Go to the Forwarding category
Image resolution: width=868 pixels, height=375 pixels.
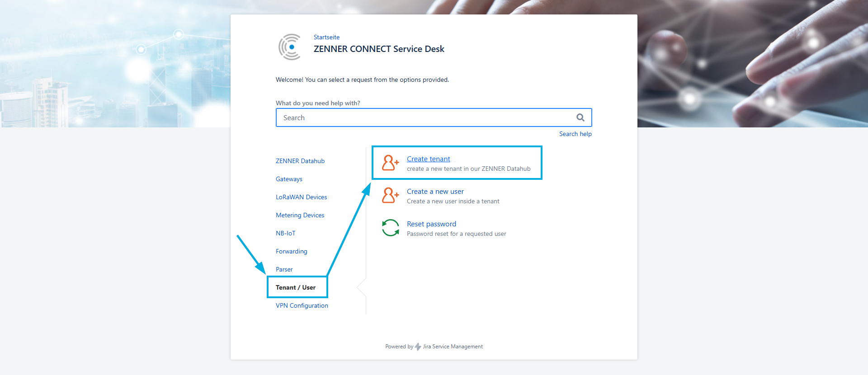pyautogui.click(x=291, y=251)
